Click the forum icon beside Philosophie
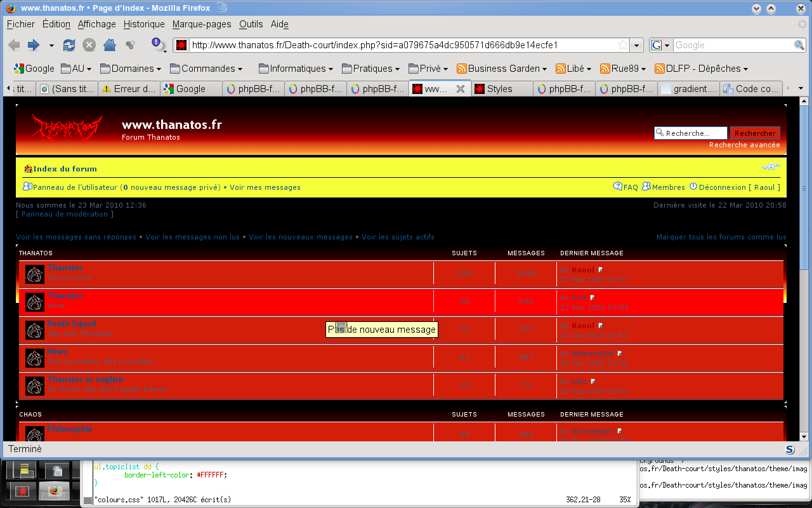 click(35, 434)
